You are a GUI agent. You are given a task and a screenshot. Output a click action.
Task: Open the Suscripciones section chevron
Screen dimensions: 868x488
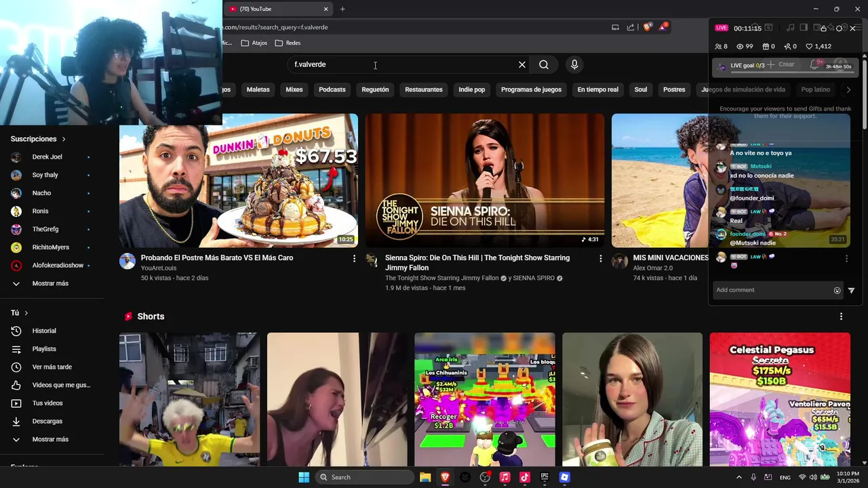(64, 139)
